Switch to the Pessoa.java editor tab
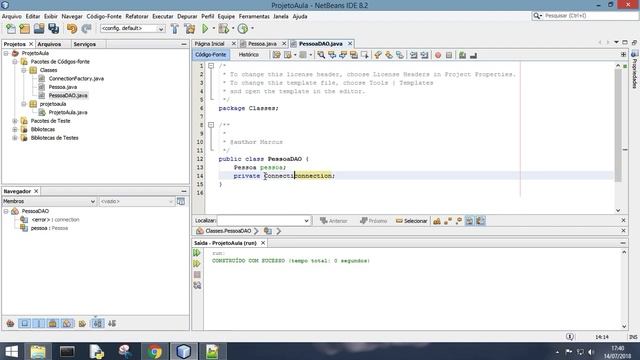 [262, 44]
